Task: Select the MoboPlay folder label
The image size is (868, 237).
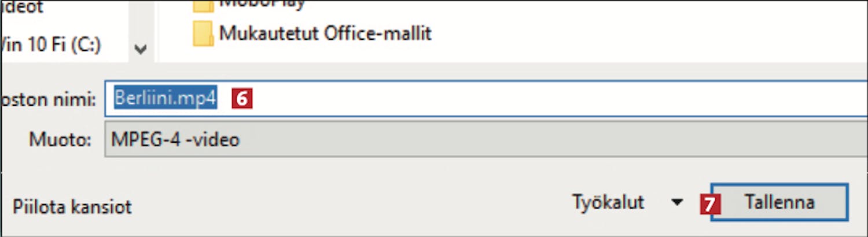Action: pos(262,4)
